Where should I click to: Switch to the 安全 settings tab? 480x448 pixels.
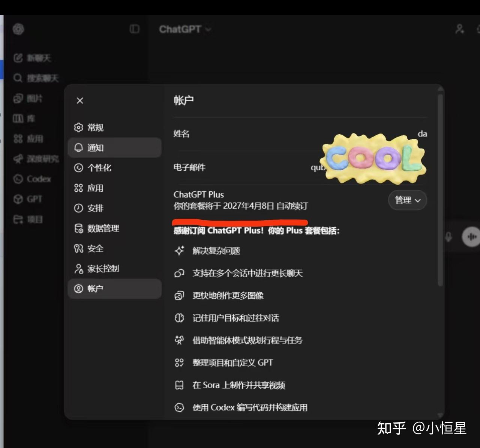pyautogui.click(x=115, y=248)
